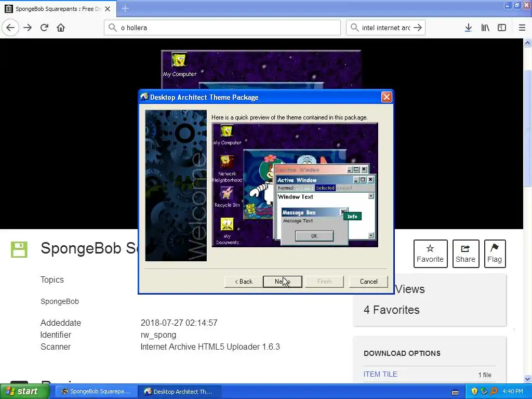Click the orange magnifier tray icon
The image size is (532, 399).
pyautogui.click(x=494, y=392)
